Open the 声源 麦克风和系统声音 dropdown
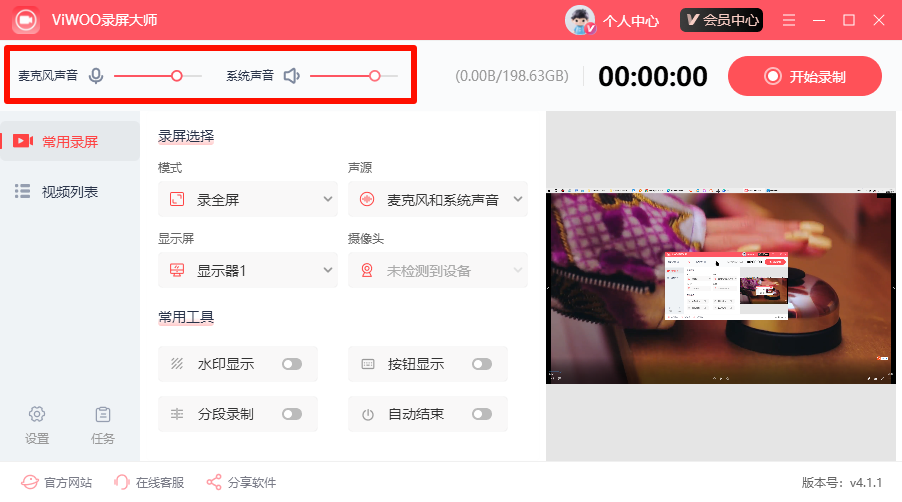 (x=437, y=200)
